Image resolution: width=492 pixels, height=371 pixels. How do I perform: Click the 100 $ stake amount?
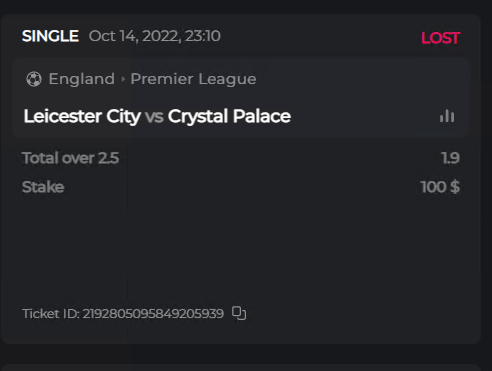point(440,187)
